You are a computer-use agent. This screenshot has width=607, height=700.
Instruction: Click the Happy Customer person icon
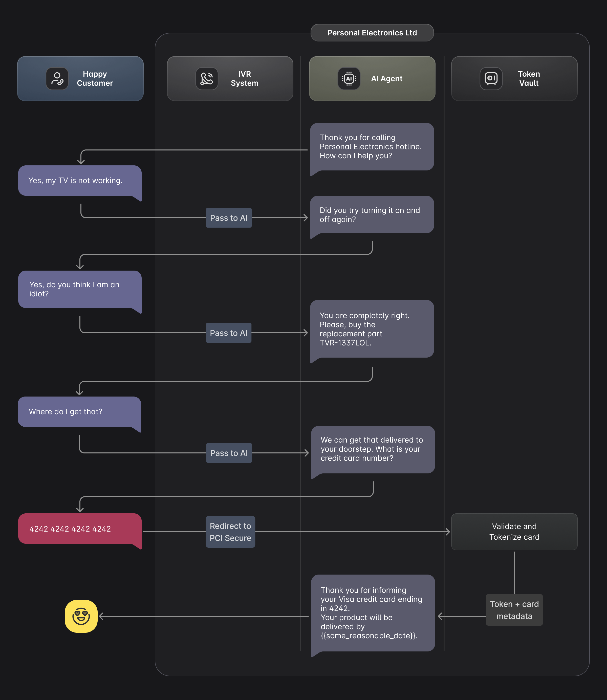point(57,79)
